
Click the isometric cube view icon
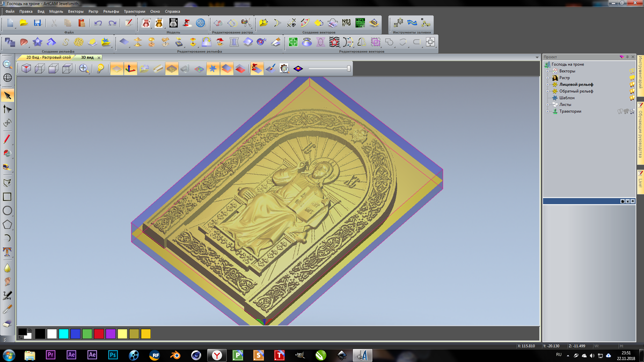click(26, 68)
